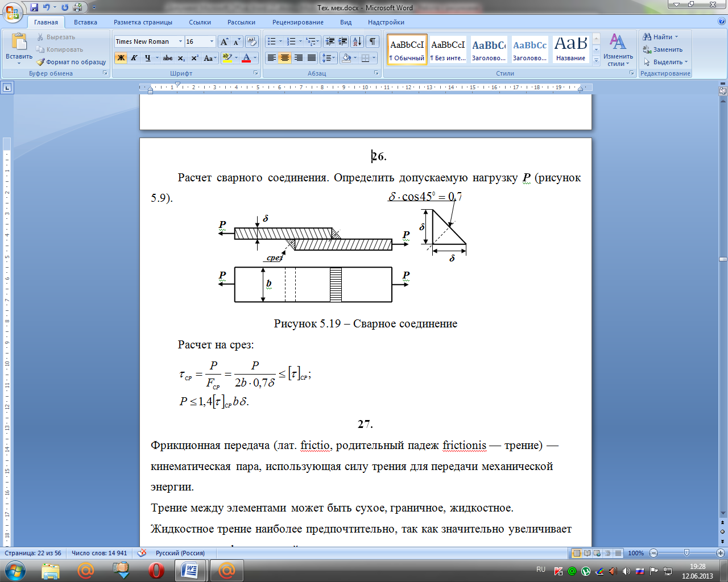This screenshot has width=728, height=582.
Task: Open the Ссылки tab
Action: [x=200, y=22]
